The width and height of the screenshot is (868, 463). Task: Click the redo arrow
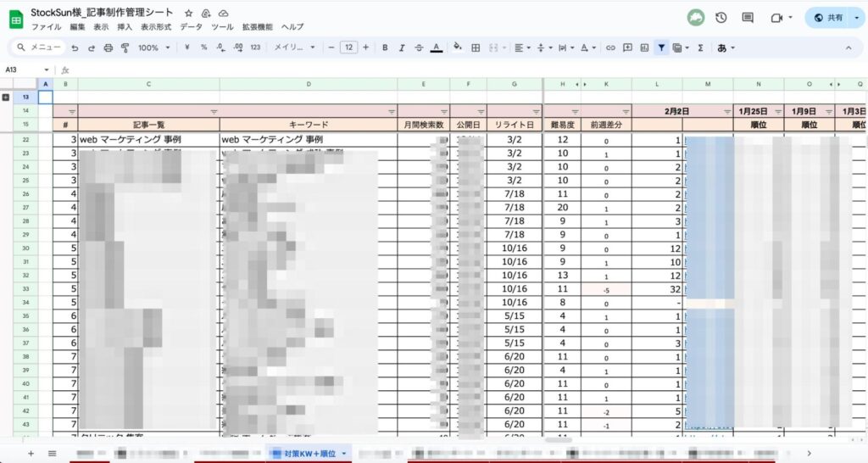pyautogui.click(x=92, y=48)
